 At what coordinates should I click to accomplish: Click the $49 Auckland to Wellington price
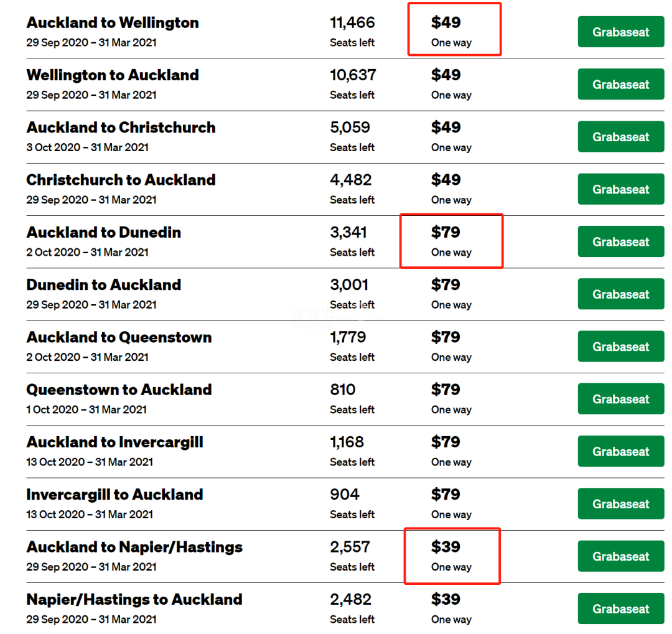click(x=446, y=23)
